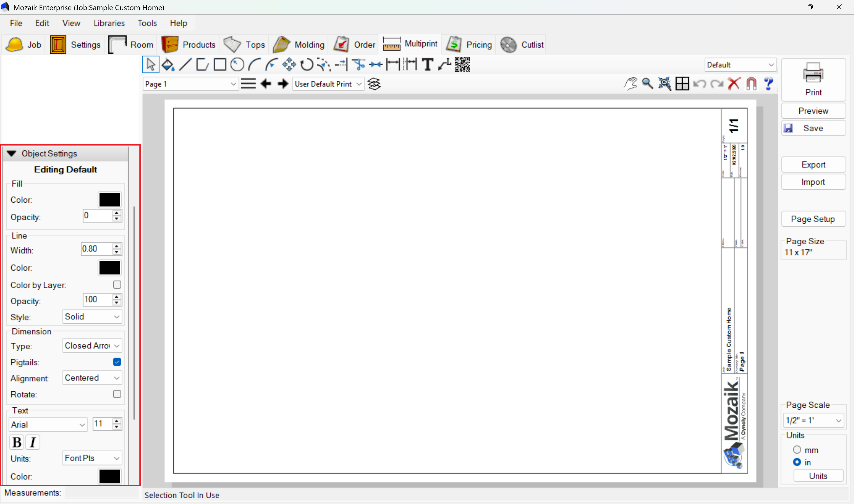Click the Page Setup button
Screen dimensions: 854x504
[813, 219]
